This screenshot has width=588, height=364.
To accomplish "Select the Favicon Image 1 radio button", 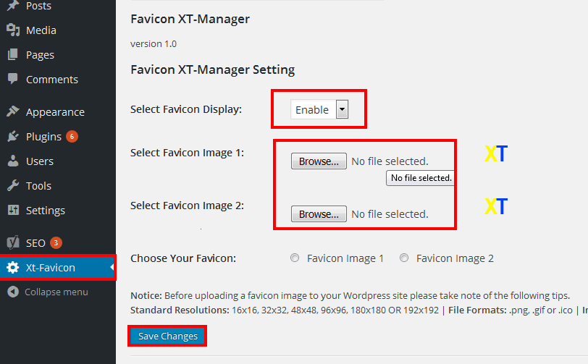I will [294, 258].
